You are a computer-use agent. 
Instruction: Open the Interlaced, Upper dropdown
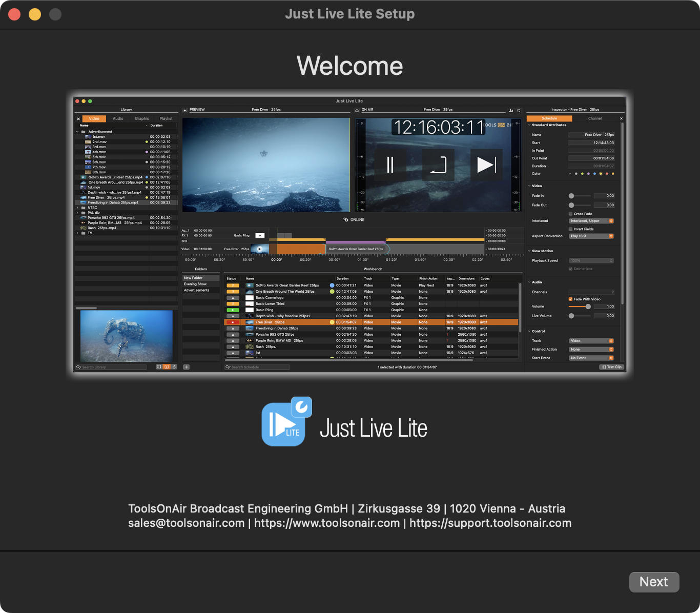coord(591,221)
